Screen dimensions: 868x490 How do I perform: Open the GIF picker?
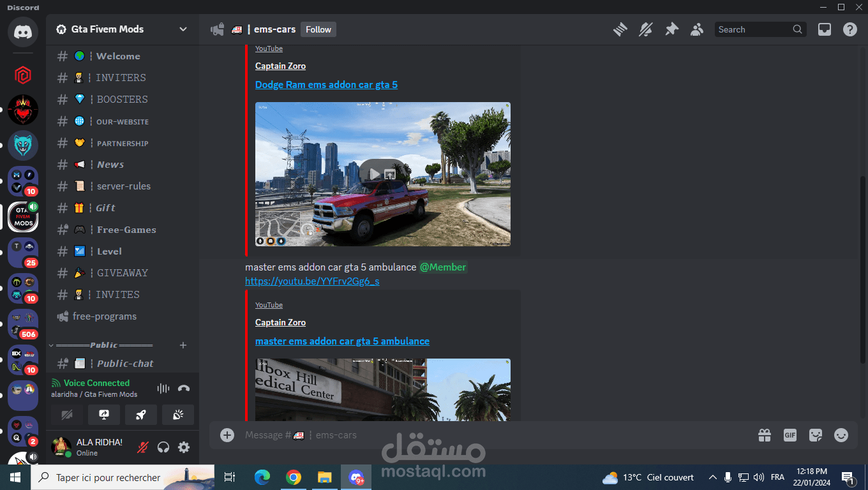coord(790,435)
